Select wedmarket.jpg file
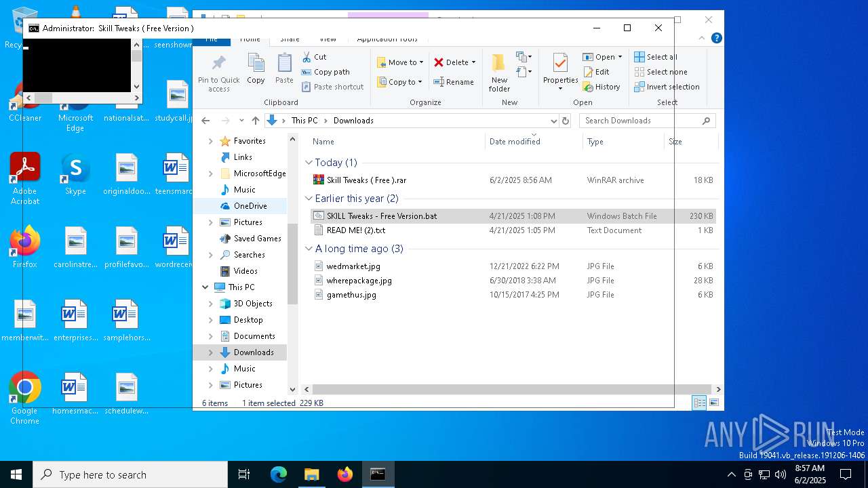868x488 pixels. point(513,266)
